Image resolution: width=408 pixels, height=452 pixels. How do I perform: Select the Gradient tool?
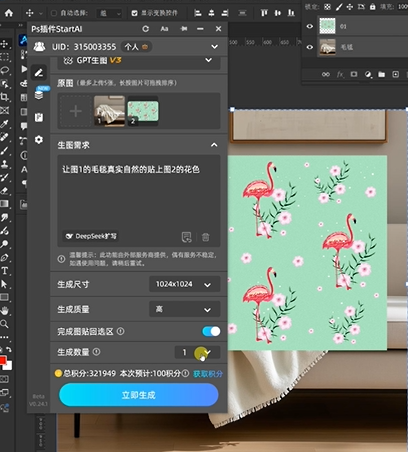(5, 204)
